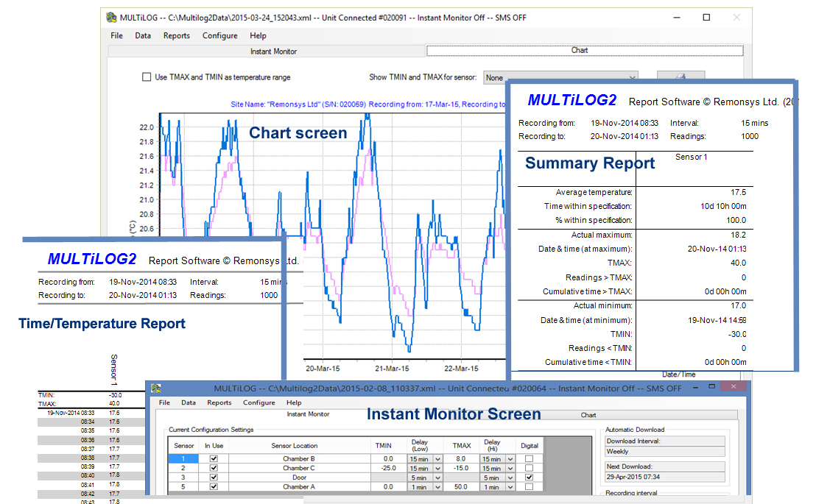The width and height of the screenshot is (816, 504).
Task: Uncheck Digital checkbox for Door sensor
Action: click(x=530, y=477)
